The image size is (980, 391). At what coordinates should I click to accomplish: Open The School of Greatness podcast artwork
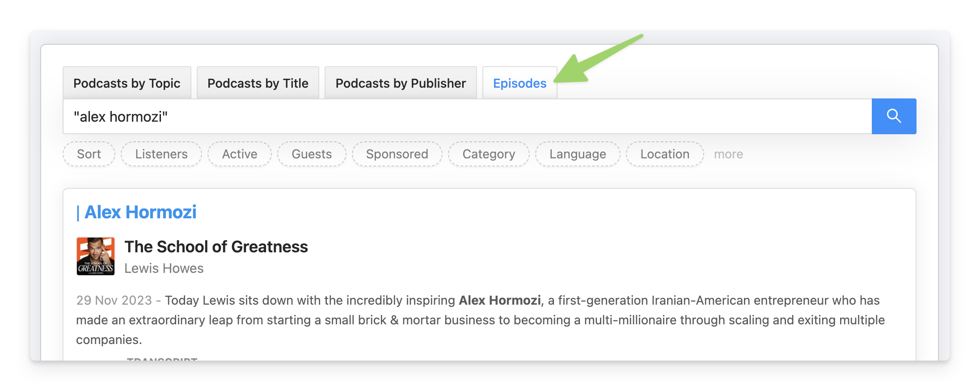tap(96, 256)
